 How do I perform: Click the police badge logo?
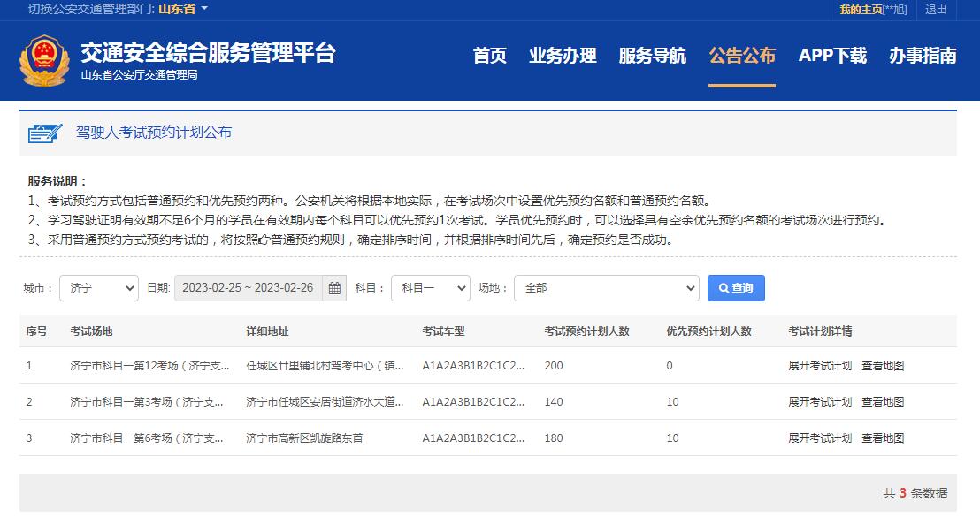pos(44,61)
